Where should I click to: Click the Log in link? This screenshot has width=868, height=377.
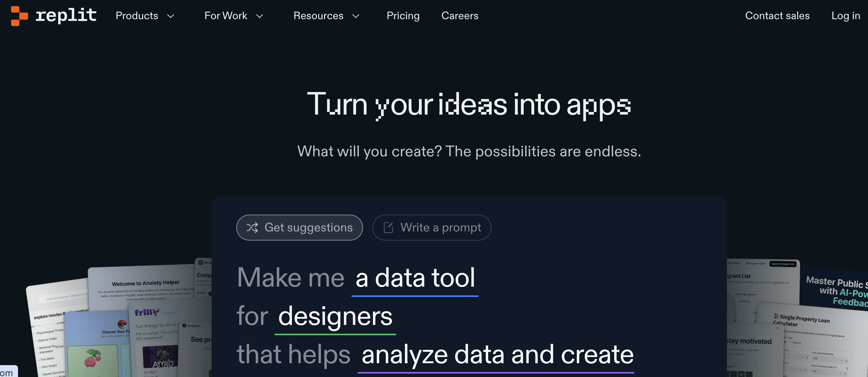[845, 16]
